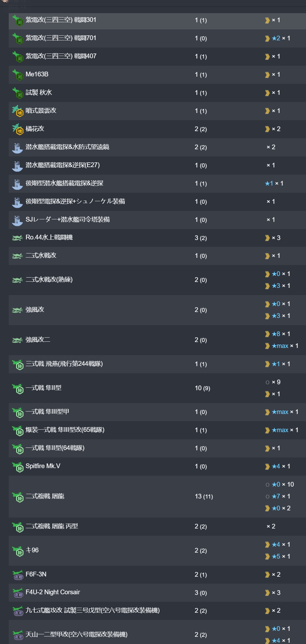Click the land-based fighter icon for Spitfire Mk.V

18,466
